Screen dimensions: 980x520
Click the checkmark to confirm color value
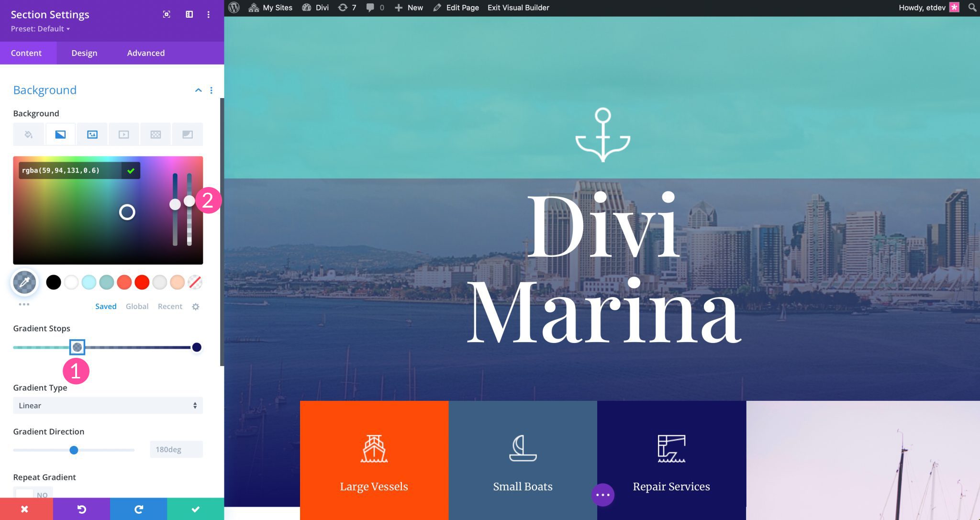coord(130,170)
